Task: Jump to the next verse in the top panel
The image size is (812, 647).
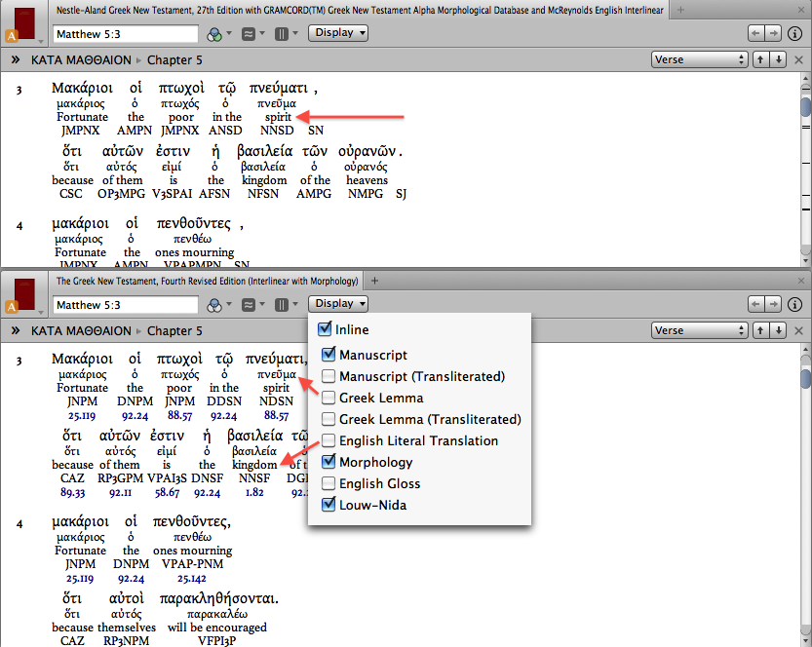Action: (778, 59)
